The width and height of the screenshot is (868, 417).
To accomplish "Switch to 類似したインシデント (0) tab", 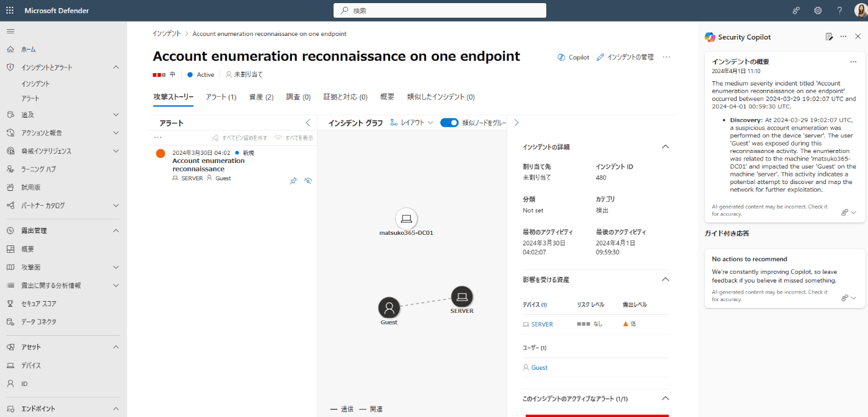I will [x=441, y=97].
